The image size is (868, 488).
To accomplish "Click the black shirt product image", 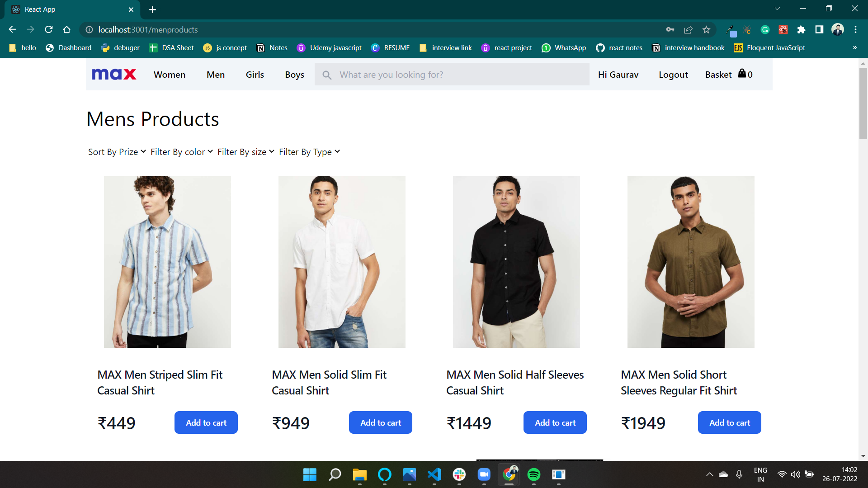I will click(x=516, y=262).
